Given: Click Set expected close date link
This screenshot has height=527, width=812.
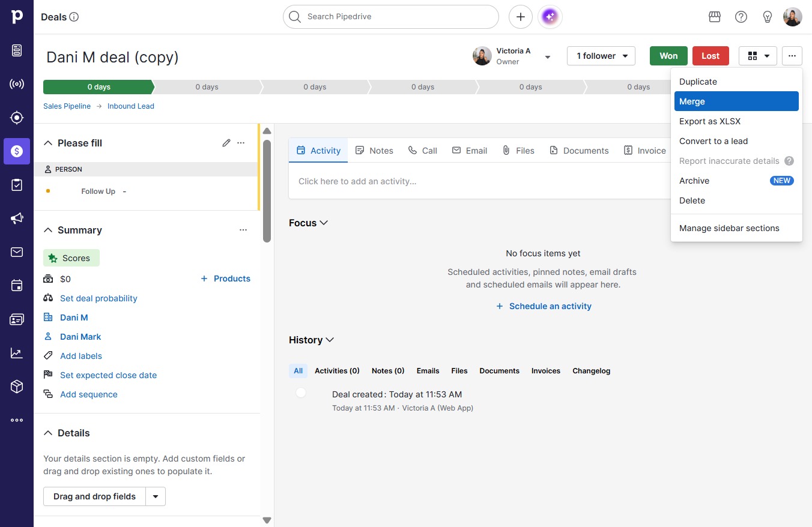Looking at the screenshot, I should point(108,375).
